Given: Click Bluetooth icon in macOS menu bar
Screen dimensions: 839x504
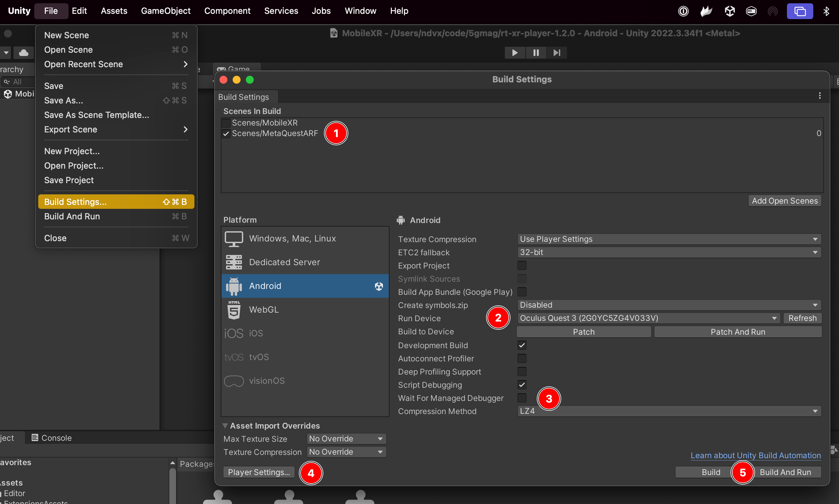Looking at the screenshot, I should click(826, 11).
